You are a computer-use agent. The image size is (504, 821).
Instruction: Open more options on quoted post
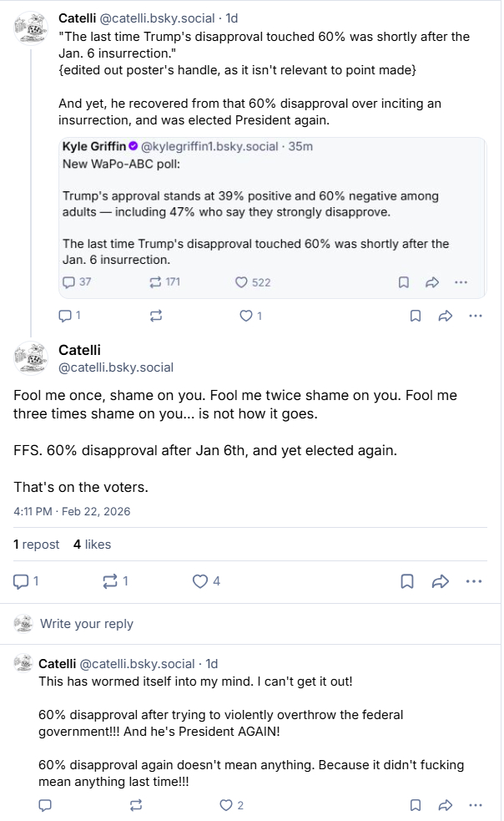tap(461, 282)
